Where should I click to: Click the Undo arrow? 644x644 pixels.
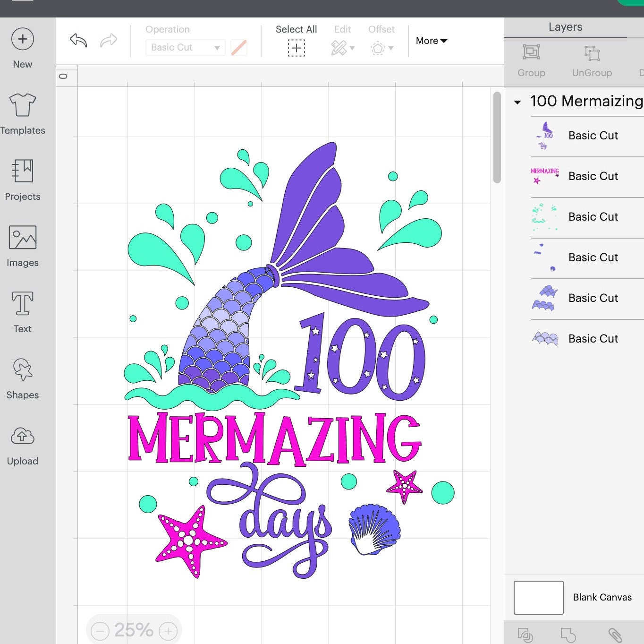pos(77,41)
